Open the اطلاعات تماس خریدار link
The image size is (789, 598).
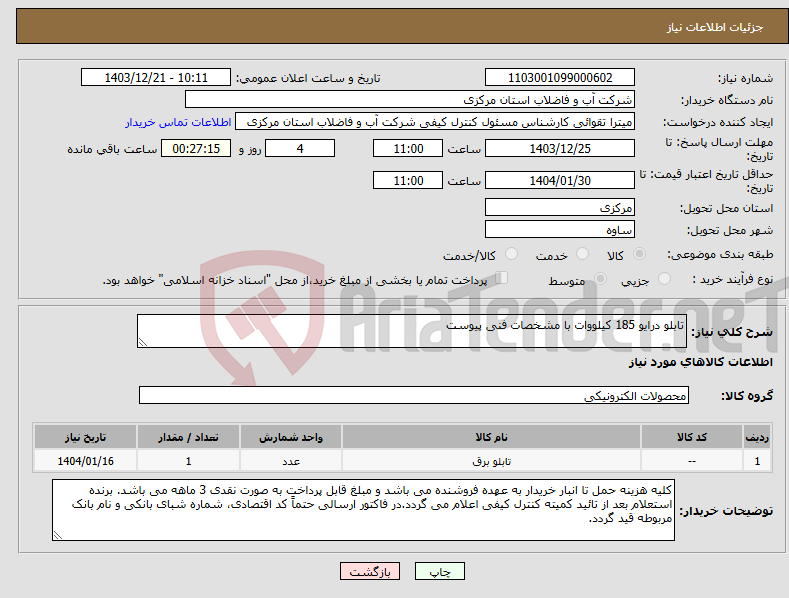tap(178, 122)
